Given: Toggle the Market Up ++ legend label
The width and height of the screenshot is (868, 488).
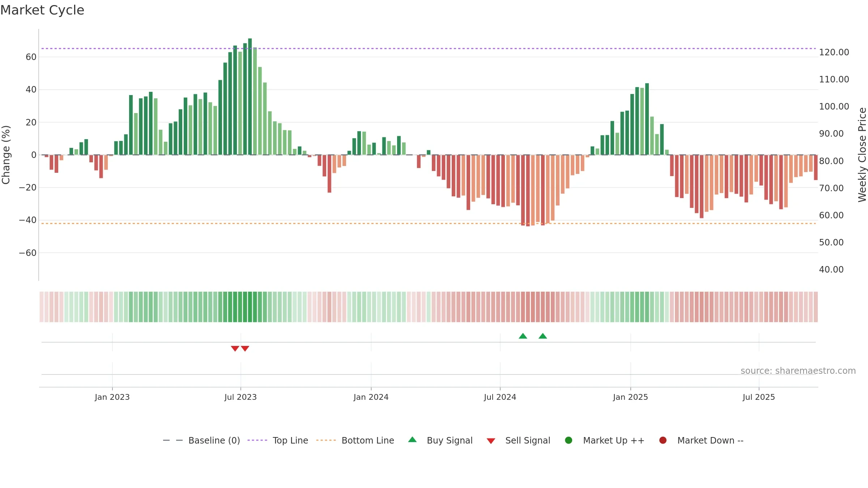Looking at the screenshot, I should tap(614, 440).
